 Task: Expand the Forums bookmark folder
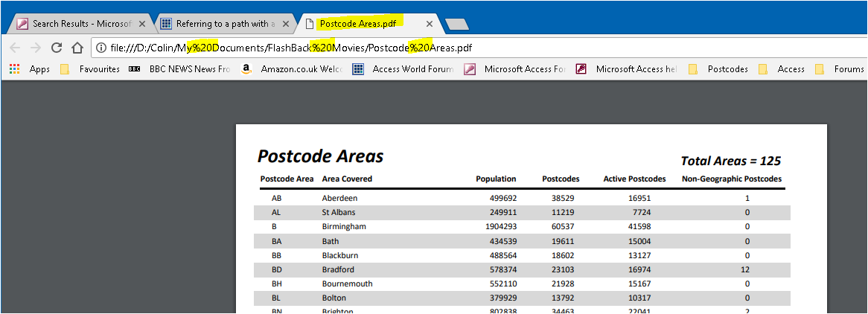[839, 69]
